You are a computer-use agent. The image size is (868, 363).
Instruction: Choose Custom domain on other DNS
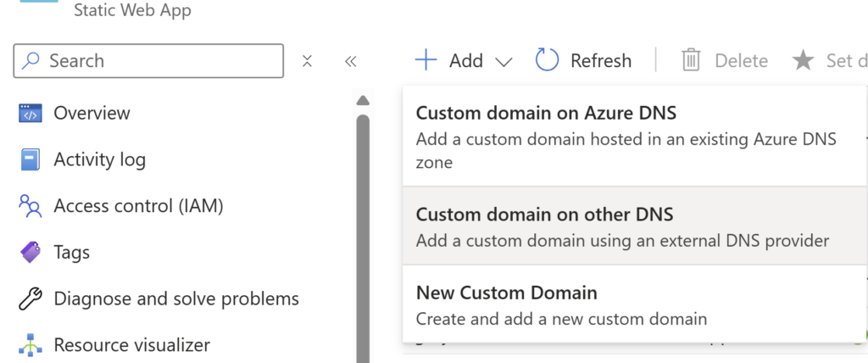point(634,226)
